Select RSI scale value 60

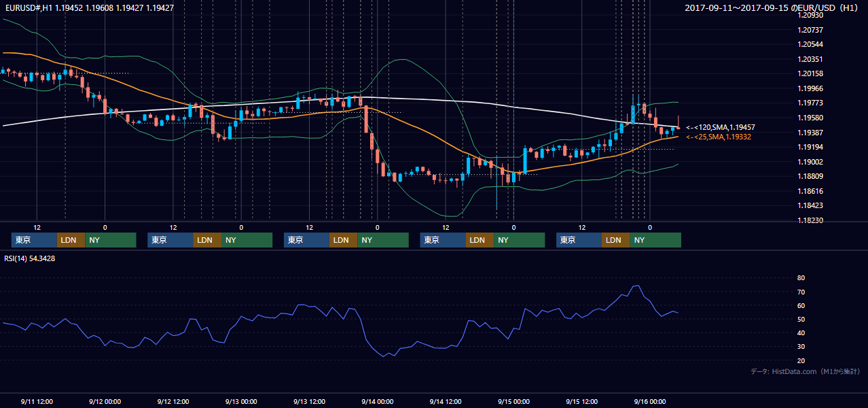click(801, 305)
